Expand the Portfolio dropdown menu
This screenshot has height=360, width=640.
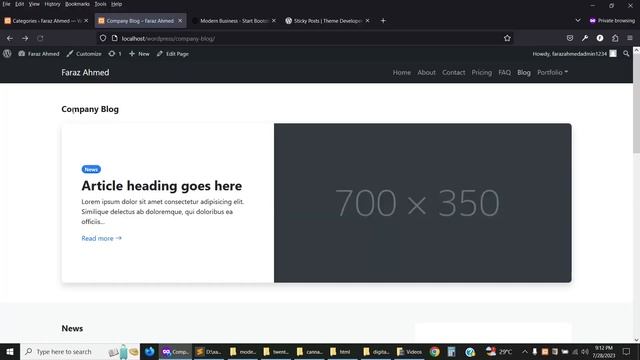pos(552,72)
